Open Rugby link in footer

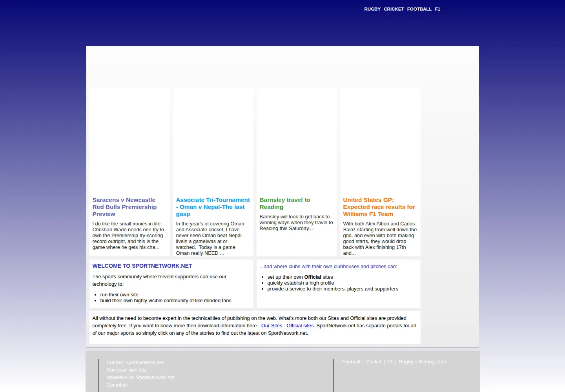[406, 362]
